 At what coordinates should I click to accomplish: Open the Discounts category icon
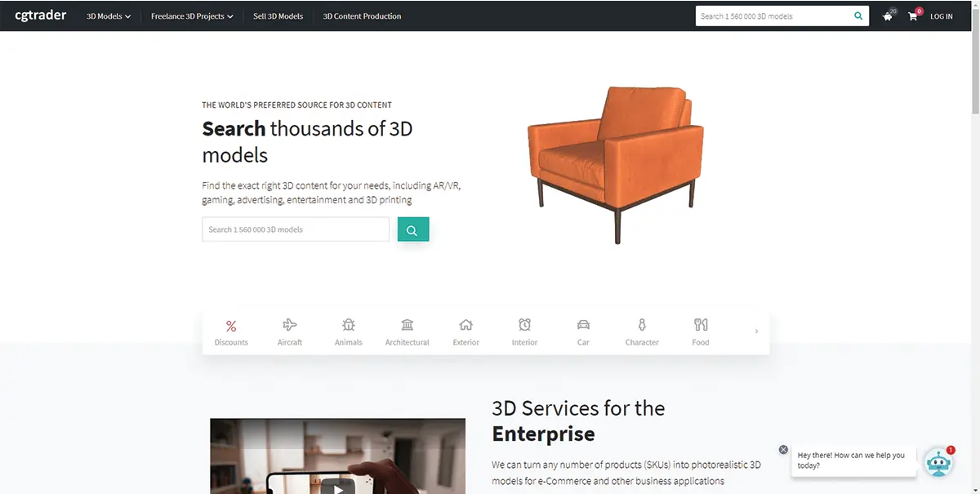pyautogui.click(x=231, y=326)
